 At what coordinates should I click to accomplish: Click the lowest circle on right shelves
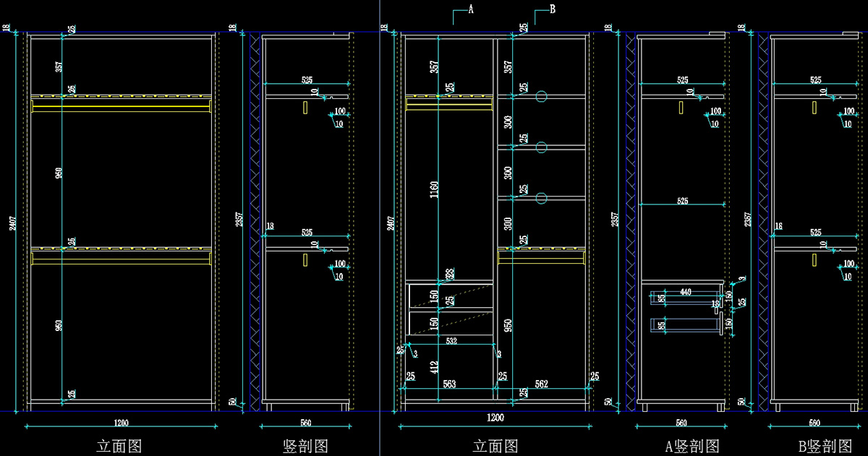coord(541,198)
